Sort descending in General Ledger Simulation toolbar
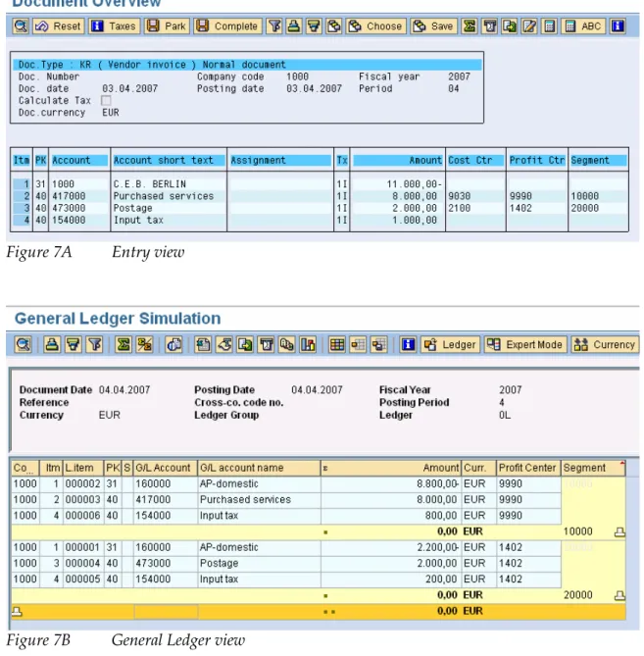This screenshot has width=644, height=656. 74,345
